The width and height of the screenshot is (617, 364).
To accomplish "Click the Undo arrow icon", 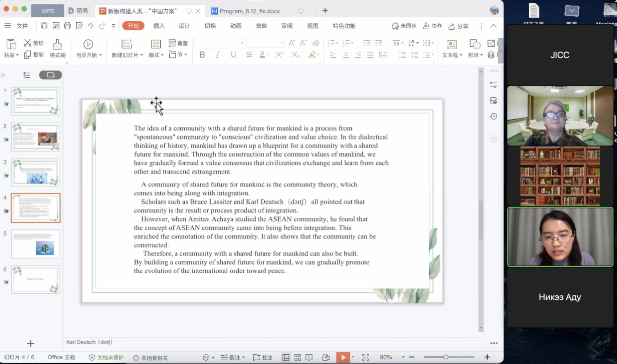I will [90, 26].
